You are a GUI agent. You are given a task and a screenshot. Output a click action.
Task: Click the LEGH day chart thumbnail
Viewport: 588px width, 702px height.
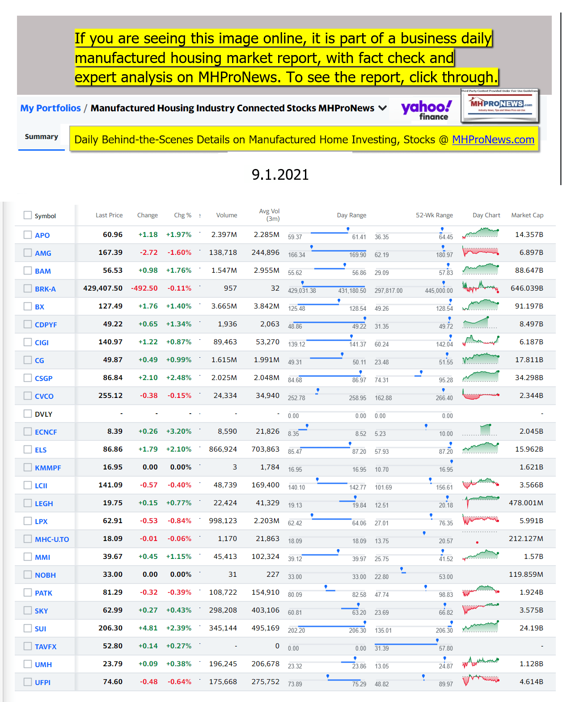[x=481, y=501]
